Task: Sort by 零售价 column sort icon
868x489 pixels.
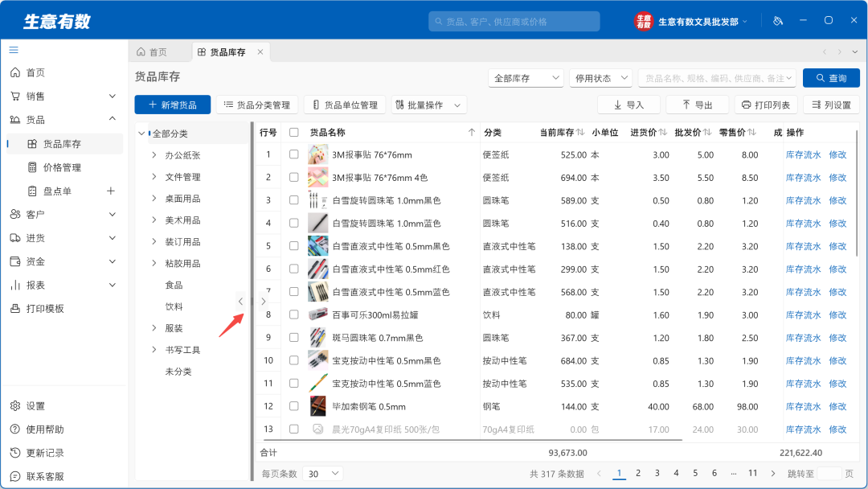Action: (751, 133)
